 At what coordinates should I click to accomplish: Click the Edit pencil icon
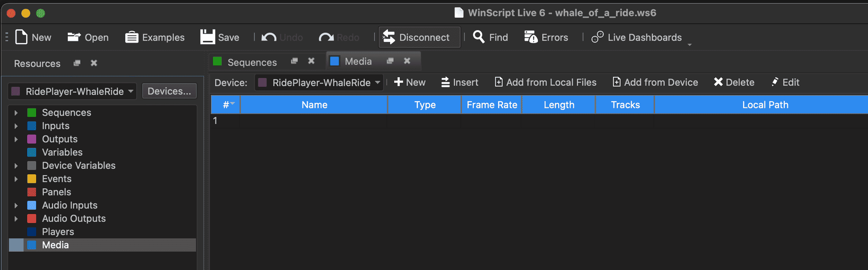point(775,82)
